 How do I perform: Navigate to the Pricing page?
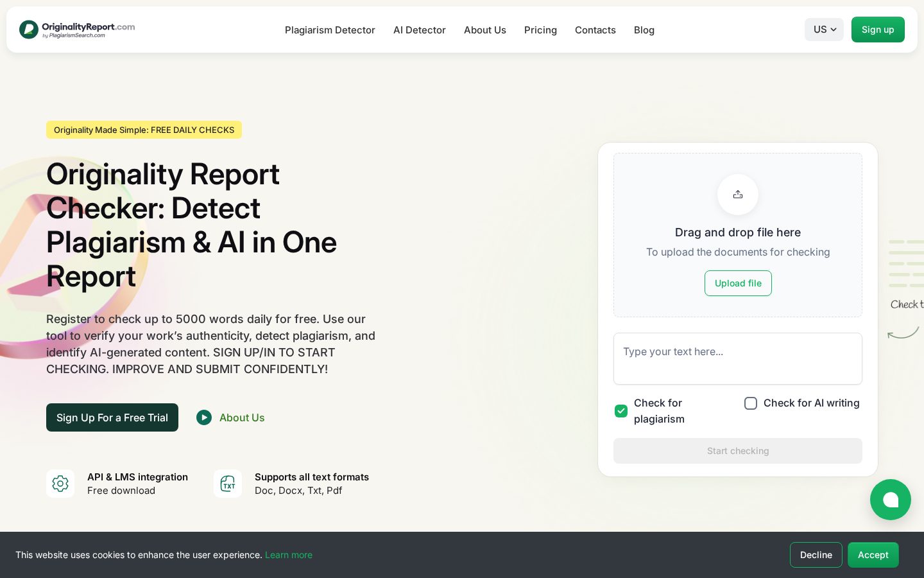pyautogui.click(x=540, y=30)
